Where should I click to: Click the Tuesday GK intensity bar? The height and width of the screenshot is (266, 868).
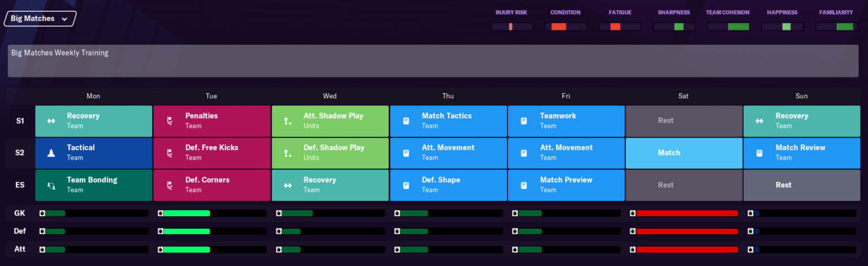[x=211, y=213]
